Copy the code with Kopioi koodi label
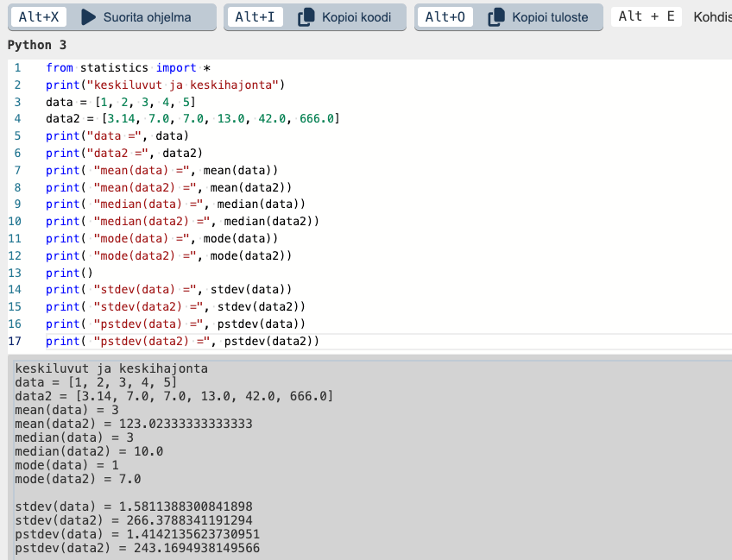732x560 pixels. pyautogui.click(x=356, y=17)
